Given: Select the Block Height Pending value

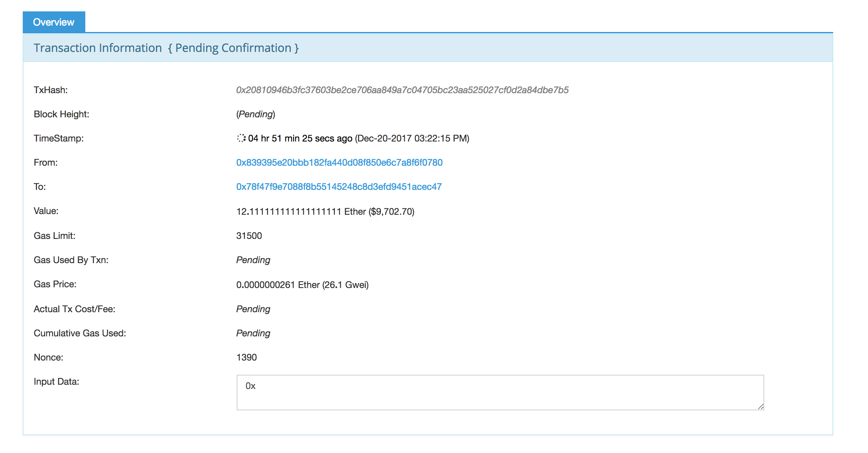Looking at the screenshot, I should (255, 114).
